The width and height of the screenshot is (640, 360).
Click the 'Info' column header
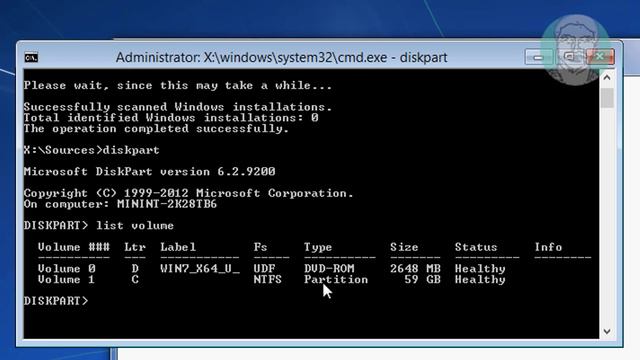(x=548, y=247)
